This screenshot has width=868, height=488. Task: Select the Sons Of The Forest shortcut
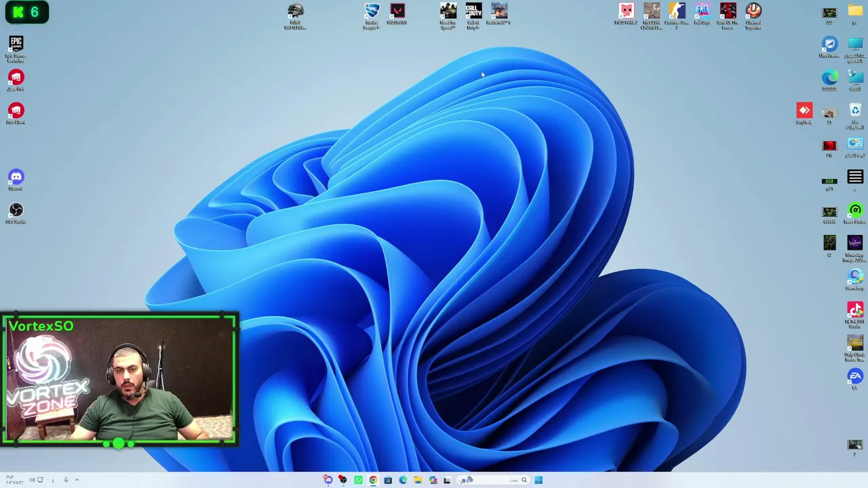pyautogui.click(x=728, y=16)
